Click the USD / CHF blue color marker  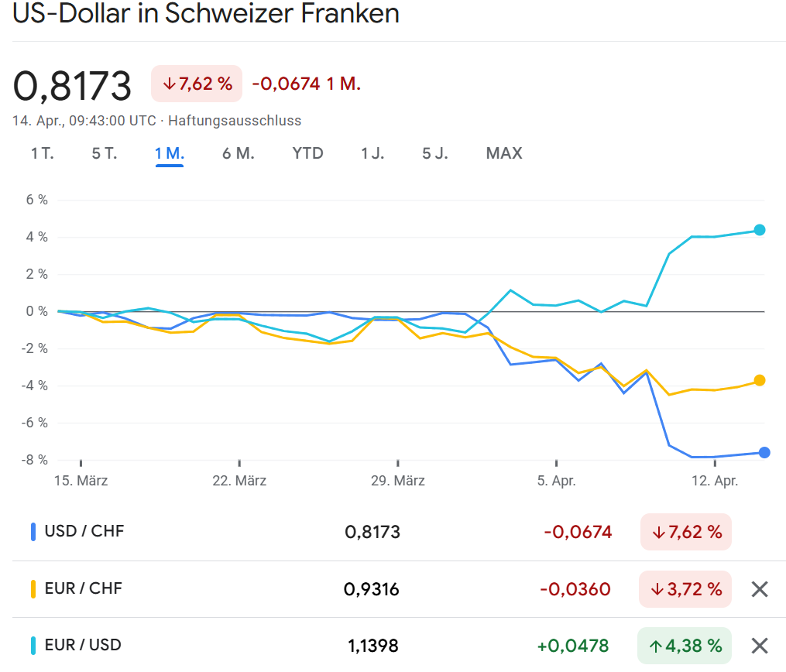(33, 532)
